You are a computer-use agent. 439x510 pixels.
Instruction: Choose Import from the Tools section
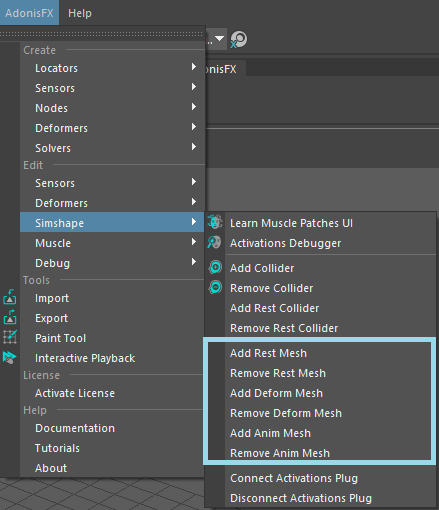[112, 298]
